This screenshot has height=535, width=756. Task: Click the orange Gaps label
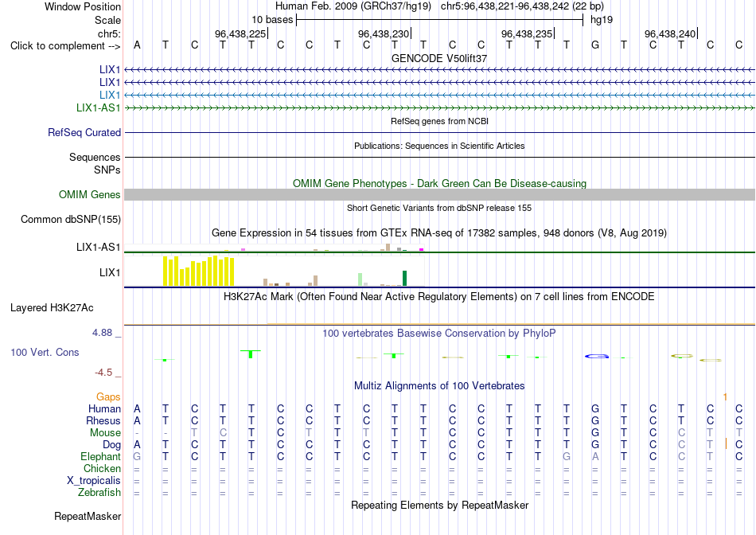108,396
